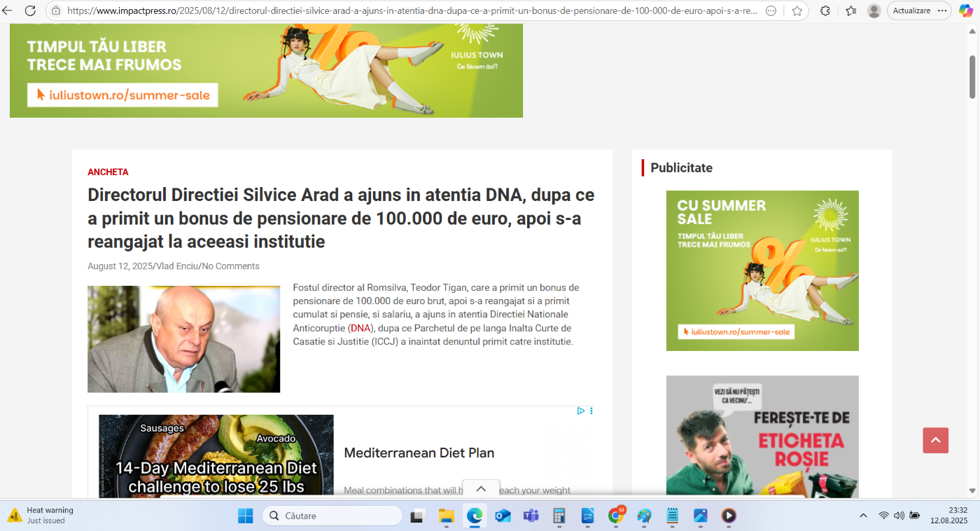Viewport: 980px width, 531px height.
Task: Open the ANCHETA category link
Action: click(x=108, y=172)
